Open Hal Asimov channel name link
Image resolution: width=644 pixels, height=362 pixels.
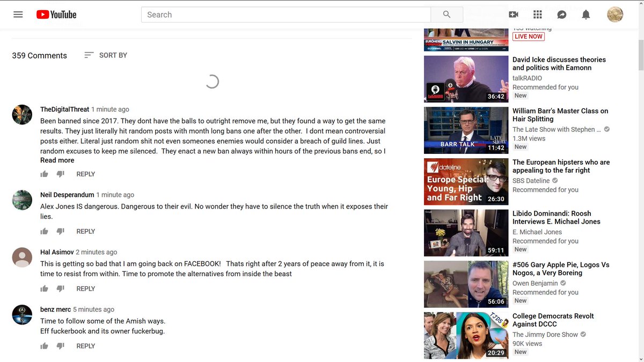point(57,252)
